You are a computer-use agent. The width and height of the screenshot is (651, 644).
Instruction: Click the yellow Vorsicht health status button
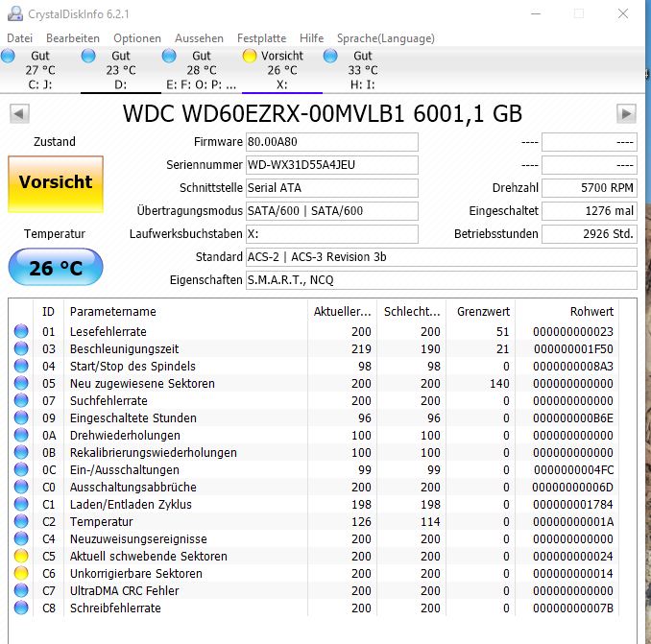[56, 184]
